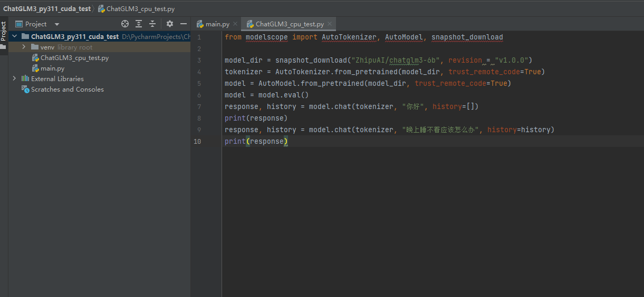The image size is (644, 297).
Task: Close the main.py editor tab
Action: click(x=235, y=24)
